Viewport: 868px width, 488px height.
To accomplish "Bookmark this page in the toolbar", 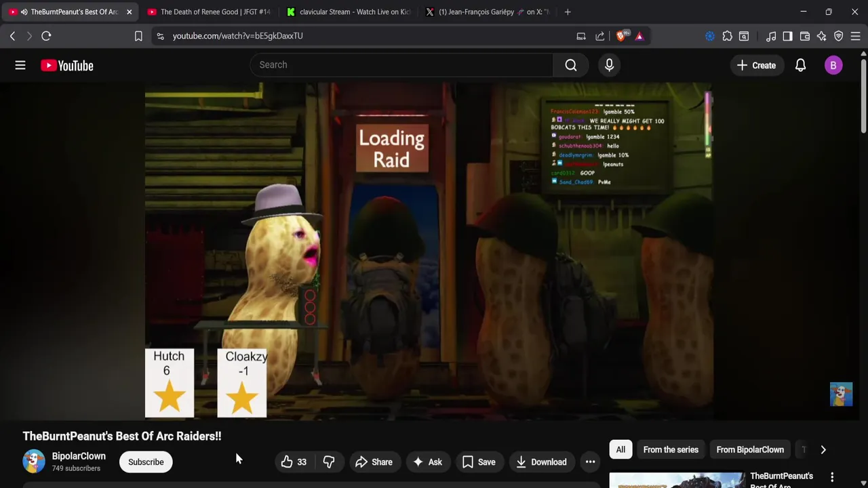I will click(x=138, y=36).
